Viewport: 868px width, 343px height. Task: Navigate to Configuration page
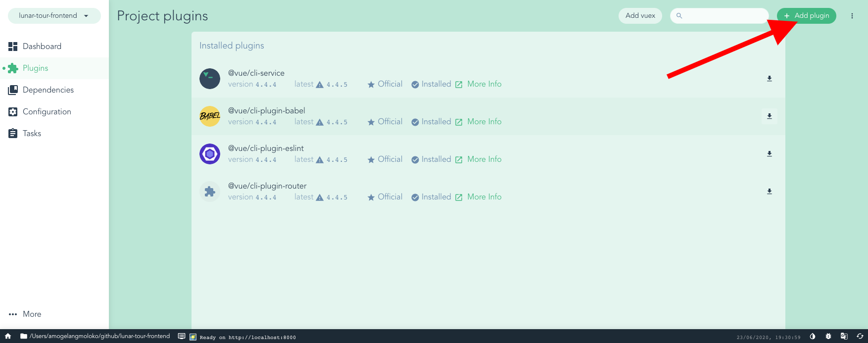tap(47, 112)
